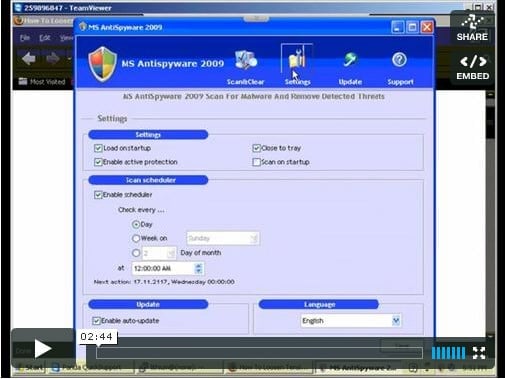Play the video
This screenshot has width=505, height=379.
43,349
